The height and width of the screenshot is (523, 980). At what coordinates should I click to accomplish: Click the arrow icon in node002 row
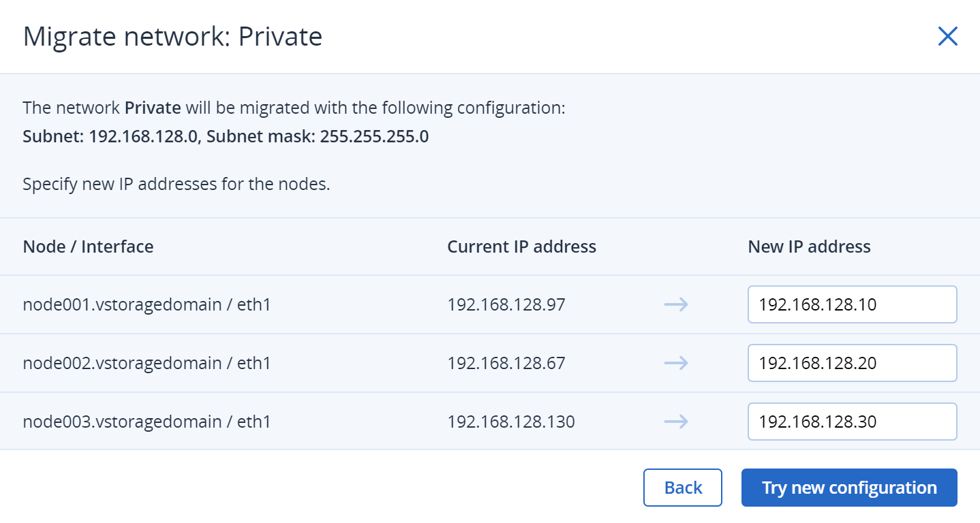[x=675, y=363]
